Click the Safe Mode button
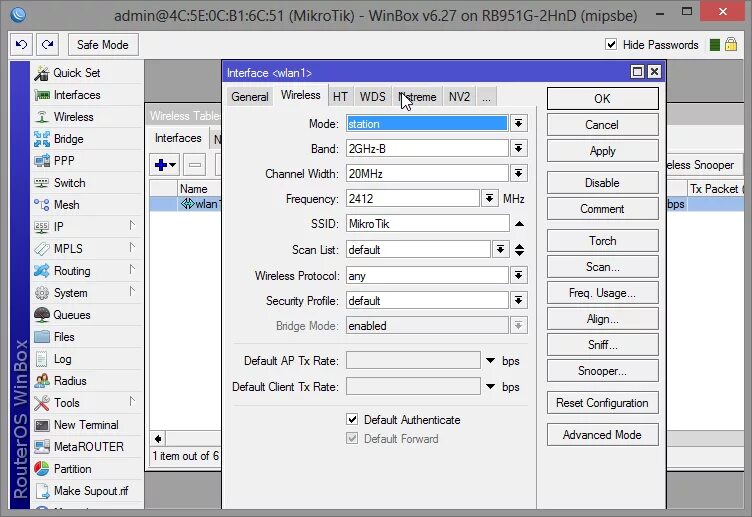The width and height of the screenshot is (752, 517). 103,45
